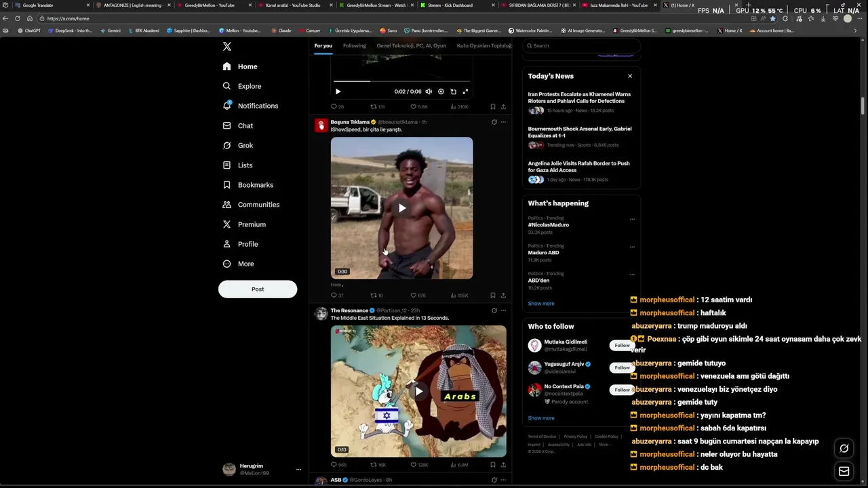Follow Mutlaka Gidilmeli
This screenshot has height=488, width=868.
(622, 346)
